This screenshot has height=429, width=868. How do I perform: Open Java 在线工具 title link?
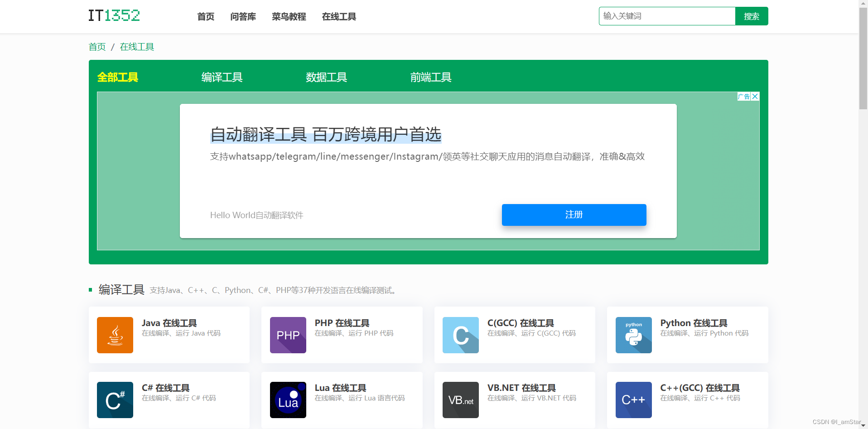tap(169, 323)
